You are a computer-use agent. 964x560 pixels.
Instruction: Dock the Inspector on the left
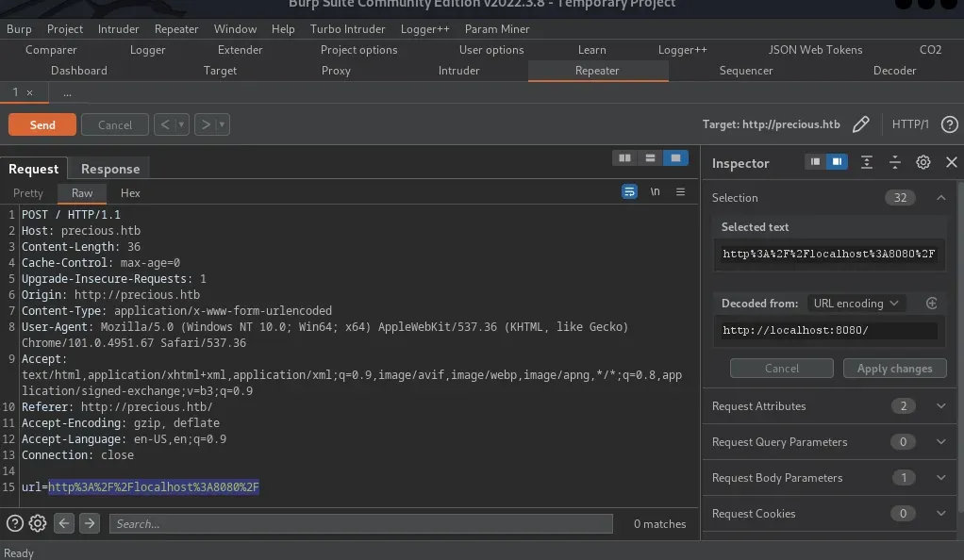point(815,161)
